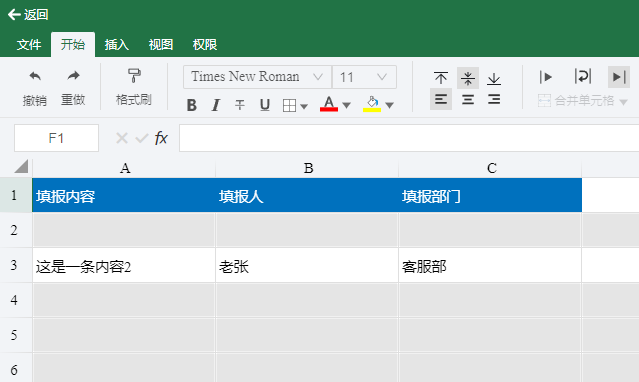The image size is (639, 382).
Task: Select column C header
Action: tap(491, 168)
